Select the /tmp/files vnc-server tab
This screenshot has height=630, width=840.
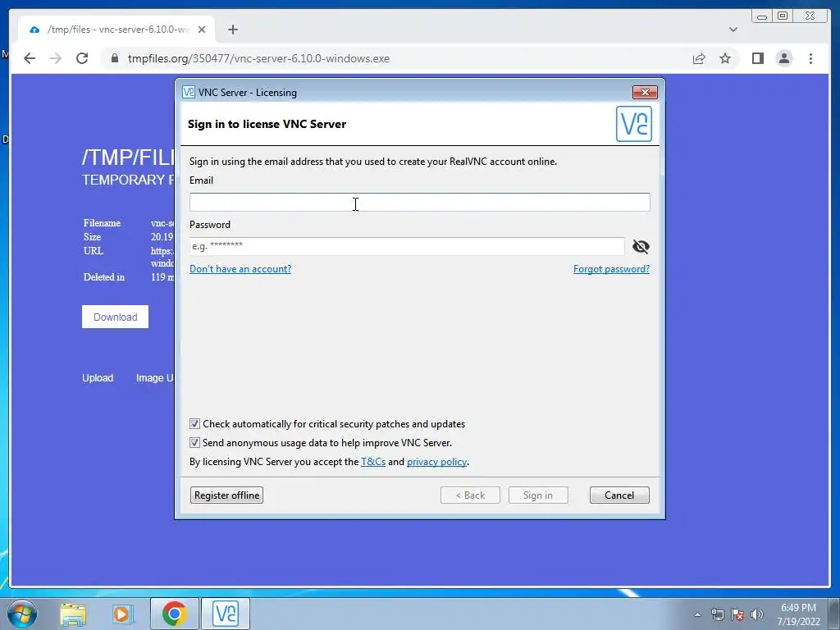click(116, 30)
